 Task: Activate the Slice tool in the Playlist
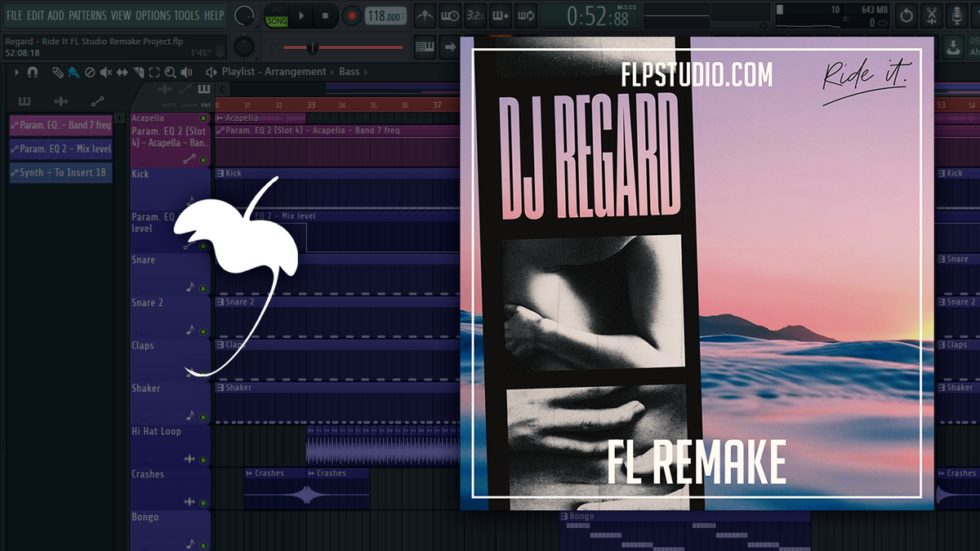[x=140, y=72]
